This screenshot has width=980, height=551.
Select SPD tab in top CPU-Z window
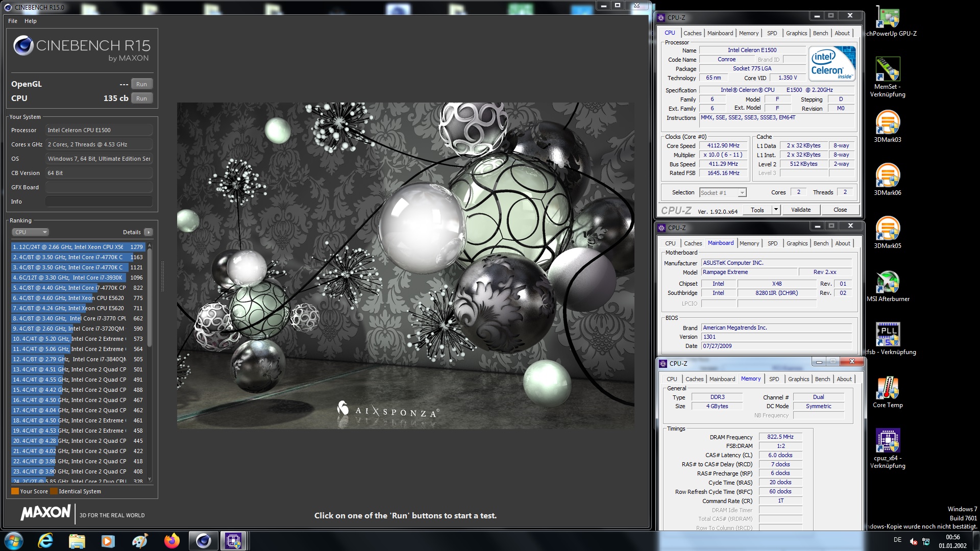pyautogui.click(x=772, y=33)
